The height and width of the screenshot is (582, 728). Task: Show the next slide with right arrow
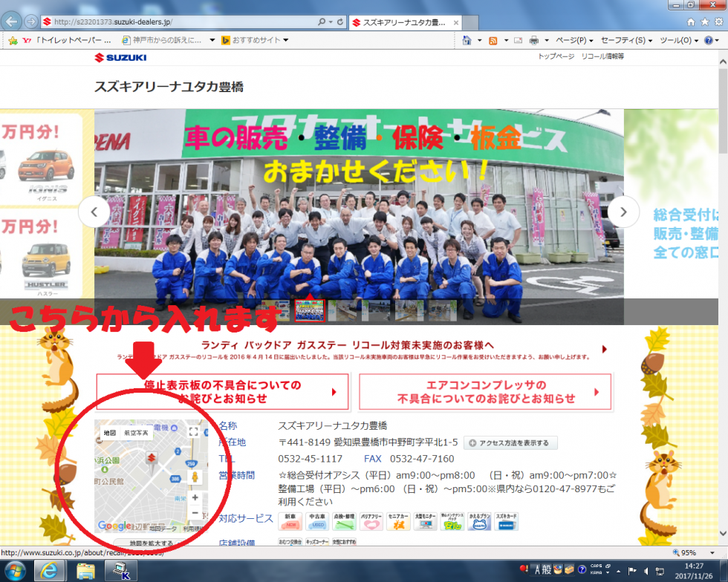pos(623,212)
